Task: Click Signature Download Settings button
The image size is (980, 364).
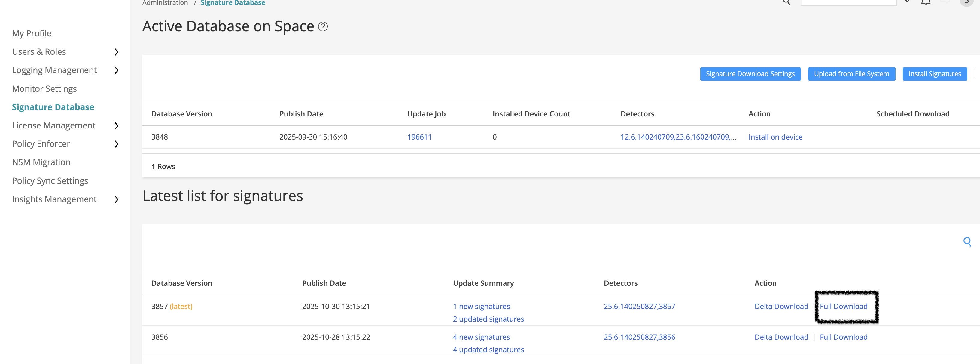Action: click(750, 74)
